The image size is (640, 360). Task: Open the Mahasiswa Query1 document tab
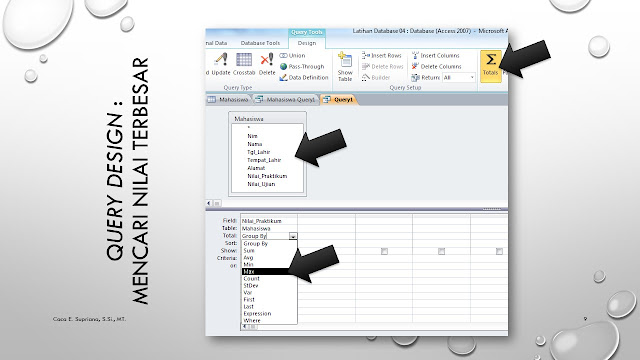285,100
